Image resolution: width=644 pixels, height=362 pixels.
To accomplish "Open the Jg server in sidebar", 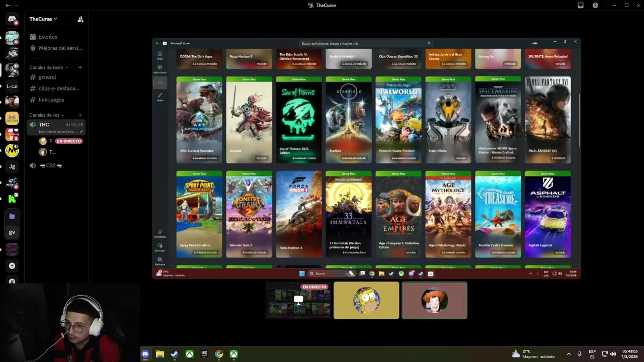I will [12, 166].
